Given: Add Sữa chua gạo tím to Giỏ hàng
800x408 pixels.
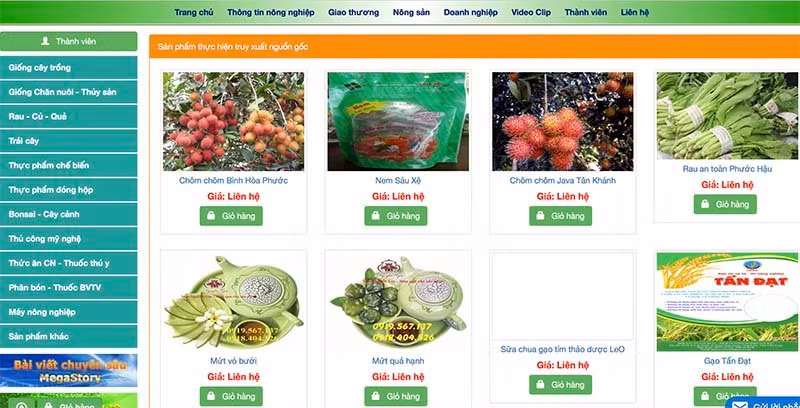Looking at the screenshot, I should coord(560,385).
